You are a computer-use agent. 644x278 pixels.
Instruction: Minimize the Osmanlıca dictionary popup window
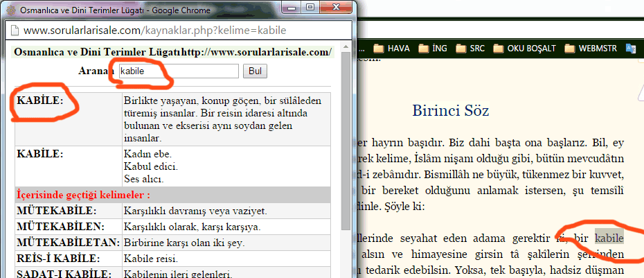pyautogui.click(x=290, y=7)
